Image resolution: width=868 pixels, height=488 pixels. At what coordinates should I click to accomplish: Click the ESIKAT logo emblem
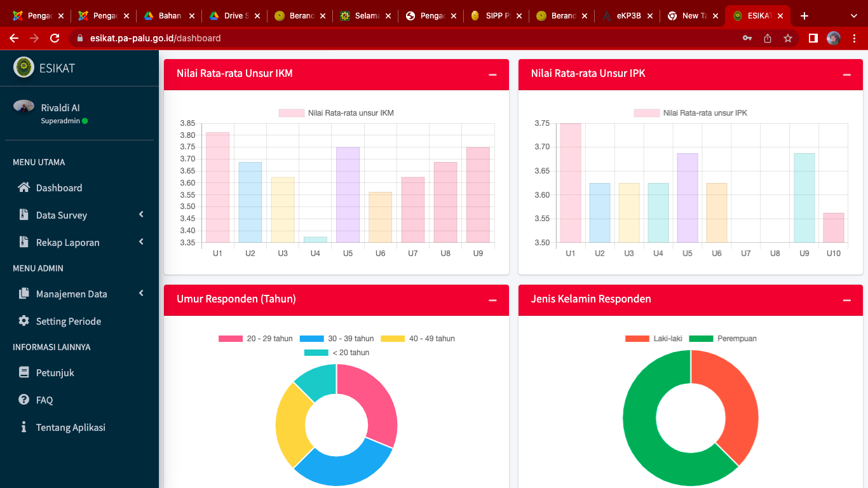tap(24, 67)
